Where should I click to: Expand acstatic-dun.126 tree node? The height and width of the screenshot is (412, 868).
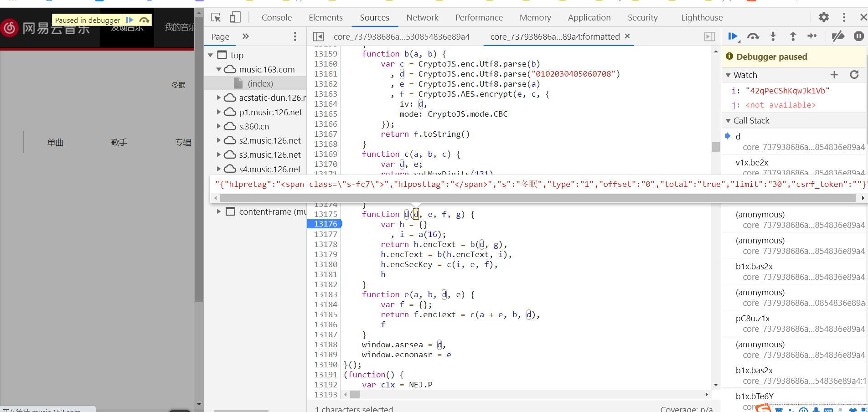point(219,98)
